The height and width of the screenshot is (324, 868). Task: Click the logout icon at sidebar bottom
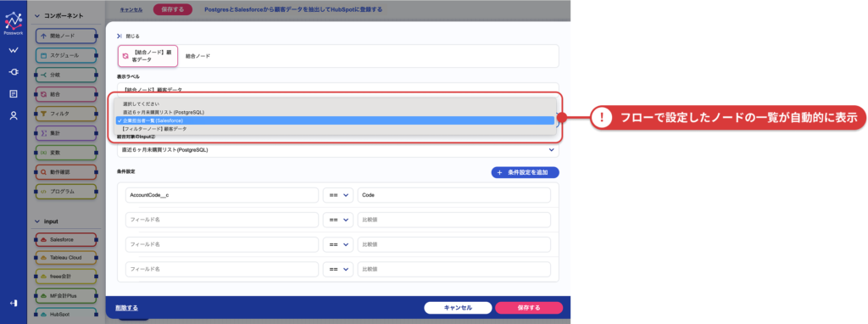click(x=14, y=303)
